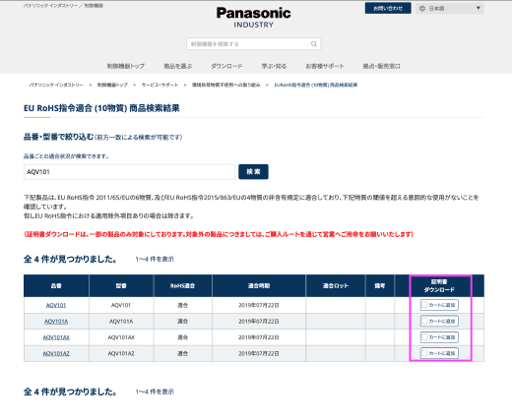Viewport: 512px width, 420px height.
Task: Open the AQV101 part number link
Action: (x=56, y=305)
